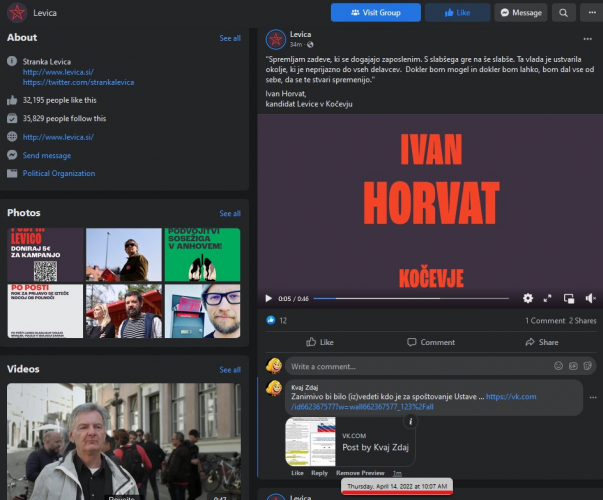Play the Ivan Horvat video

click(268, 298)
